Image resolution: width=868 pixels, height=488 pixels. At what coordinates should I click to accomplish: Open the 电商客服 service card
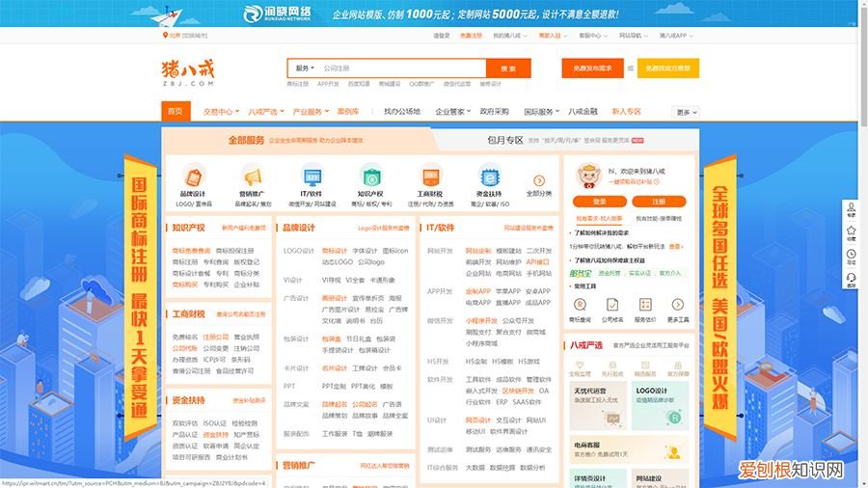pos(629,449)
